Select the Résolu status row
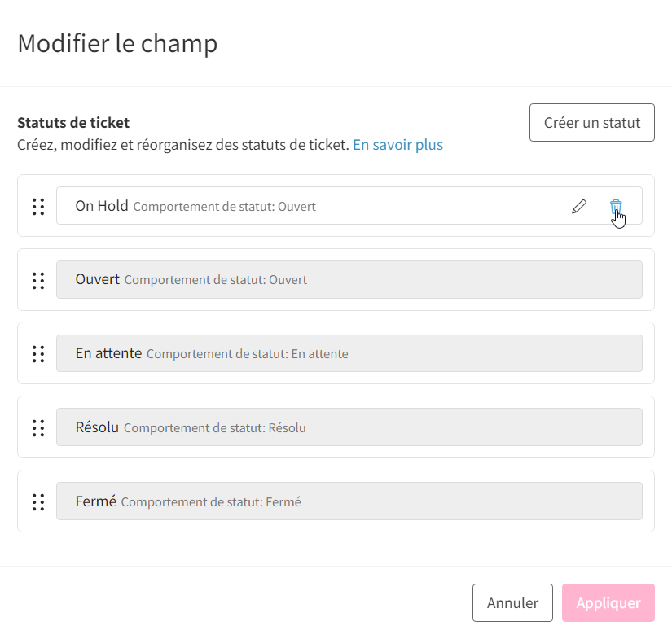 pyautogui.click(x=349, y=427)
